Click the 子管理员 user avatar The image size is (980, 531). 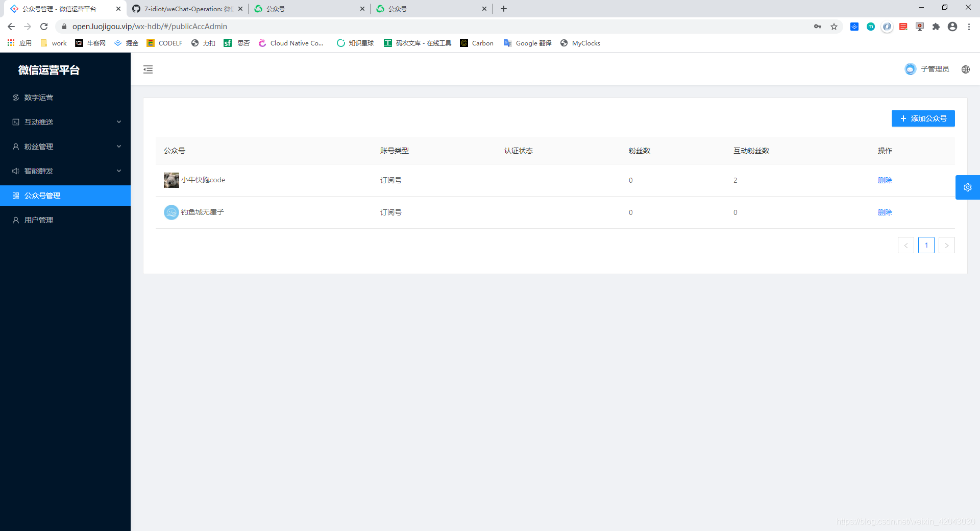tap(910, 69)
